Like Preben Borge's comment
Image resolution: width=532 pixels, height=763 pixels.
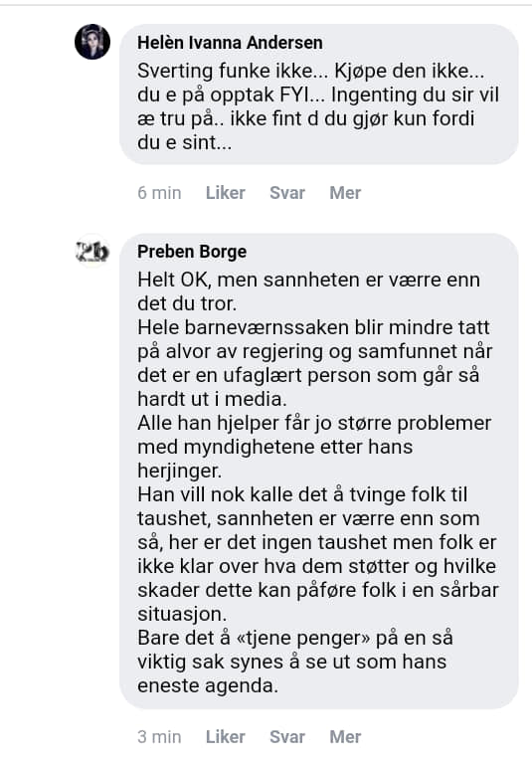pos(225,737)
